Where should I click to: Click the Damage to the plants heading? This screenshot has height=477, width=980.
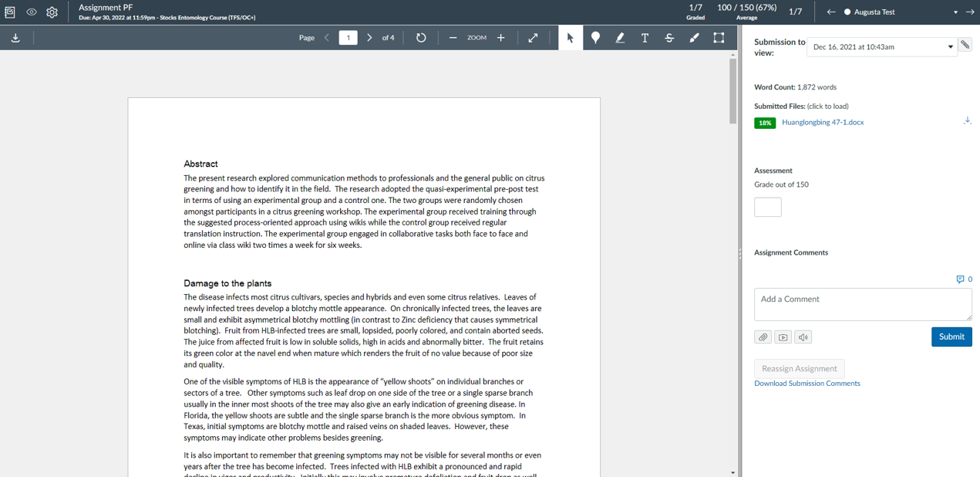(227, 283)
